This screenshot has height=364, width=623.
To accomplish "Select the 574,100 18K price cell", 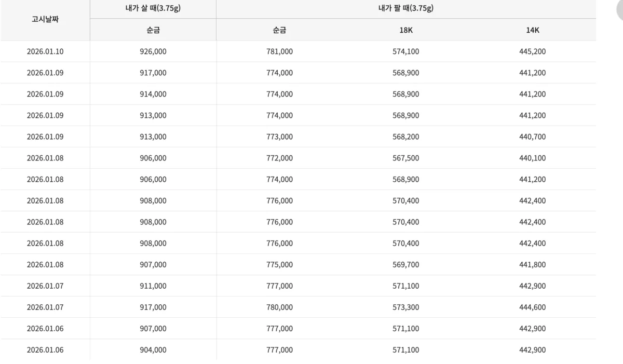I will point(406,51).
